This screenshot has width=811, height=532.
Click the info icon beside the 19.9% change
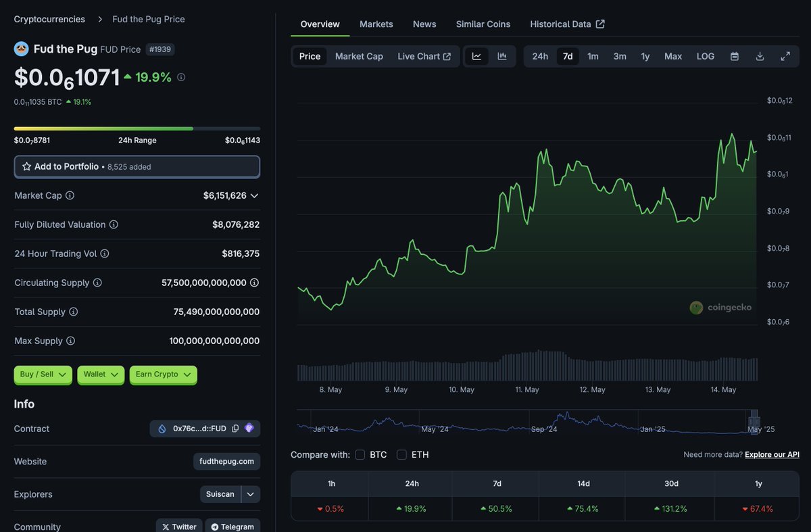[x=181, y=77]
